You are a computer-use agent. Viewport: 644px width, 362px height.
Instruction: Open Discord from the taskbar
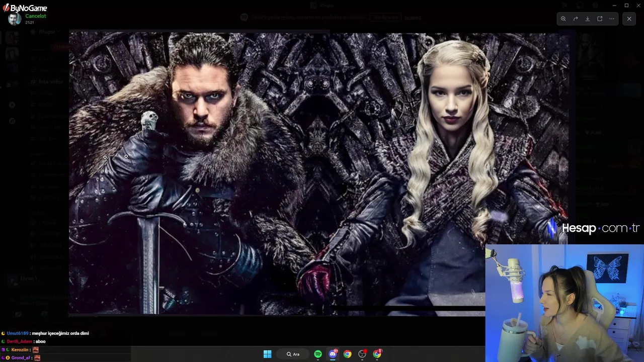[x=333, y=354]
